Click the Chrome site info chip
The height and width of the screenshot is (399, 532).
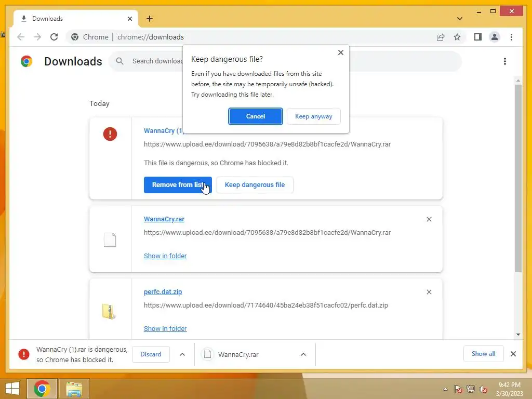pos(89,37)
